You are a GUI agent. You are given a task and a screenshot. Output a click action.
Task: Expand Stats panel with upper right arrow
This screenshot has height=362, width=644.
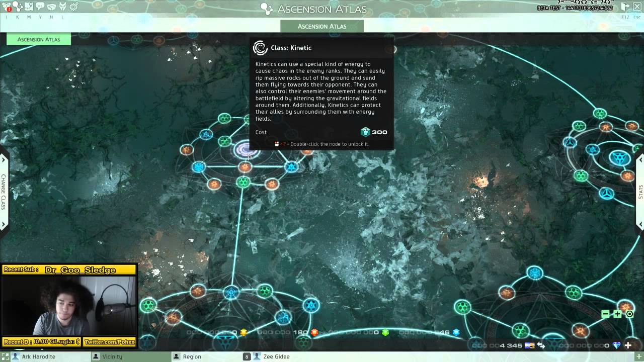(640, 160)
